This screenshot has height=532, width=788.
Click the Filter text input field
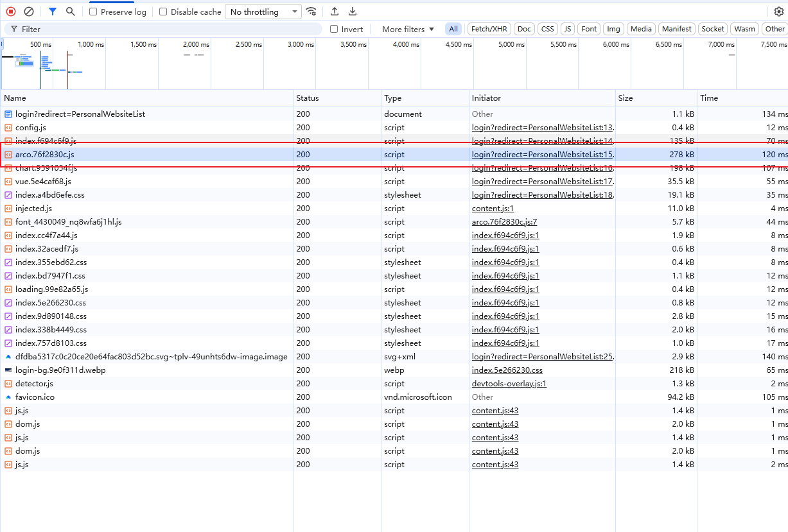(167, 29)
